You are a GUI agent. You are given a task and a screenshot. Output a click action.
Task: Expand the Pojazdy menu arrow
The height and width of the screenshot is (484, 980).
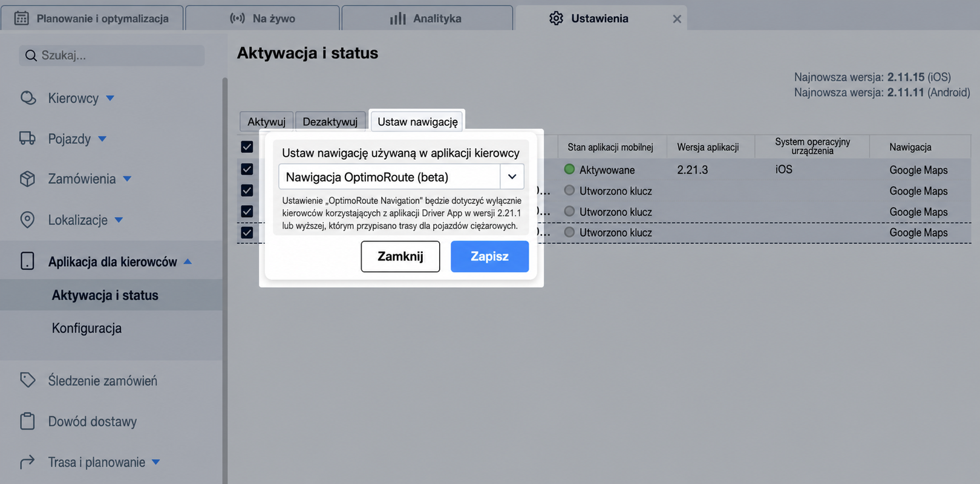point(102,139)
